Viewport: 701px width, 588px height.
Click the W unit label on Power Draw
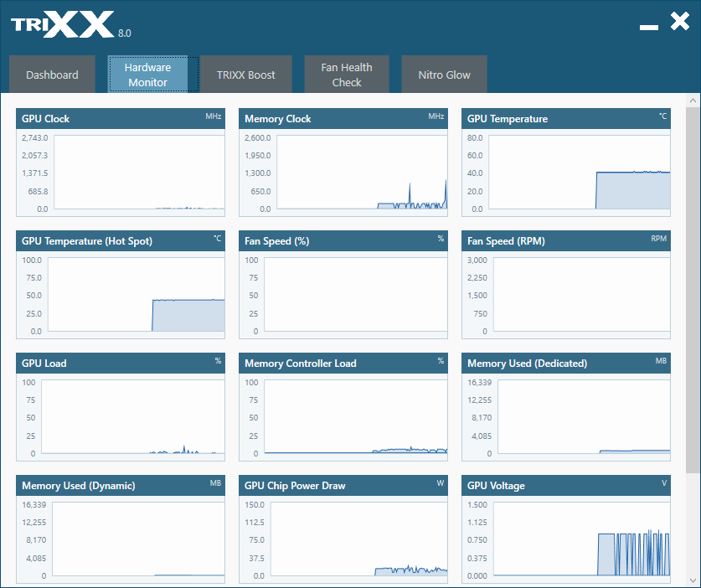click(441, 483)
